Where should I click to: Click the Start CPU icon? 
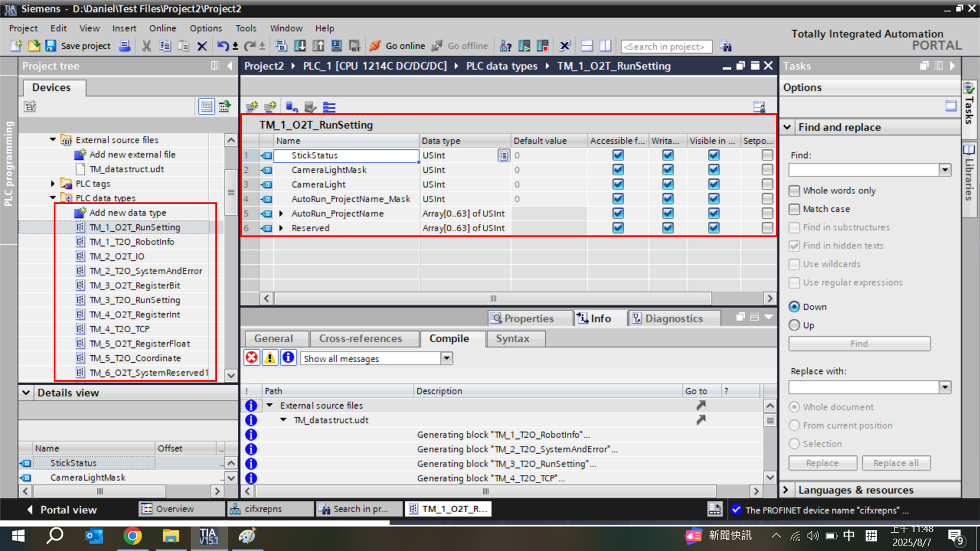coord(524,45)
